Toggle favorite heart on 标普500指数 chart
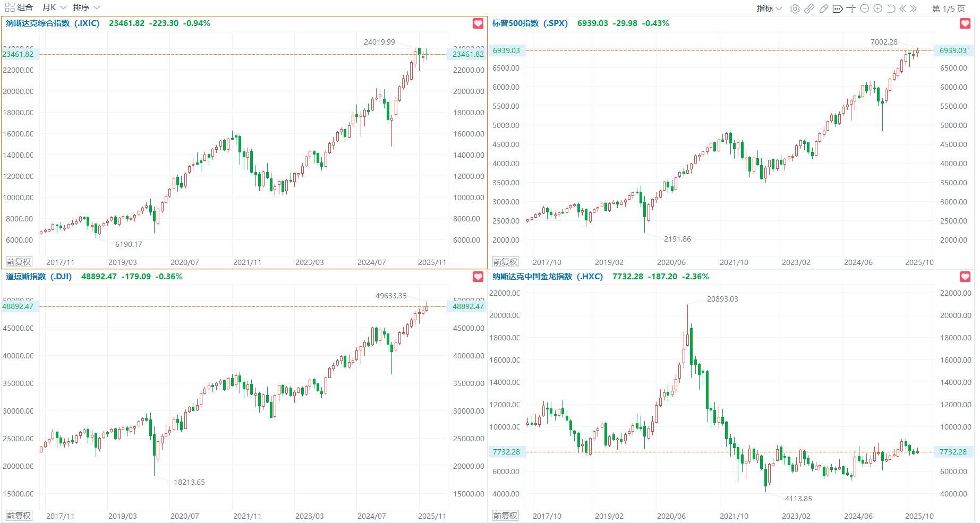Screen dimensions: 980x523 pos(965,23)
